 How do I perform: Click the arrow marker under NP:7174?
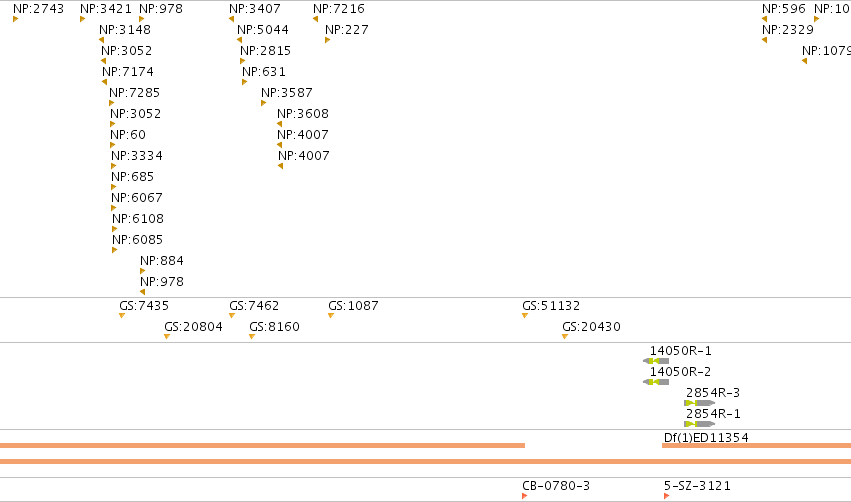tap(105, 82)
